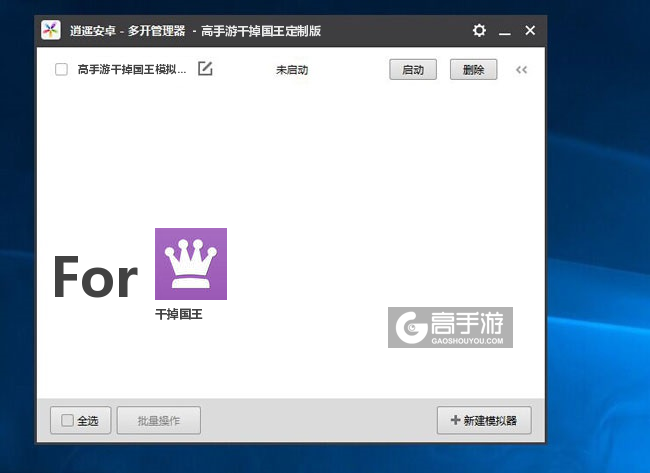Toggle the 全选 select-all checkbox

[67, 420]
